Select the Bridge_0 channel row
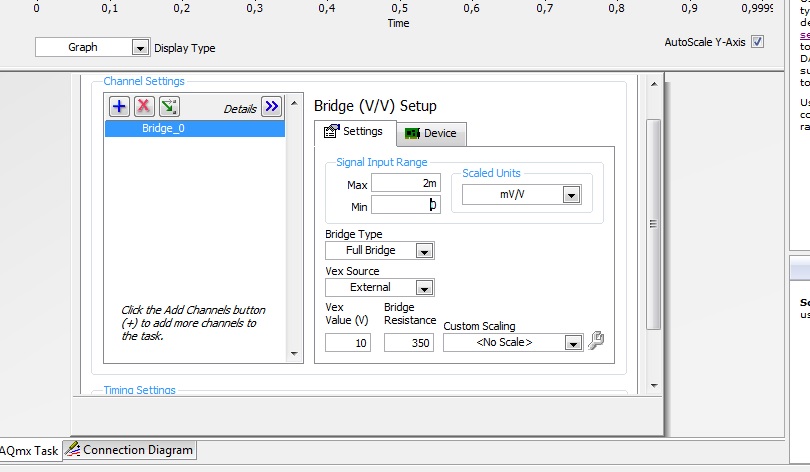Screen dimensions: 810x472 pos(195,129)
